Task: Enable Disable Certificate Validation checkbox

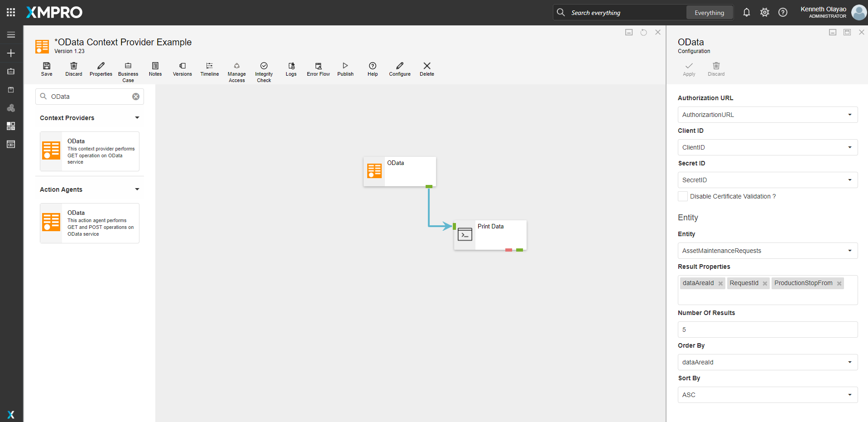Action: [x=682, y=196]
